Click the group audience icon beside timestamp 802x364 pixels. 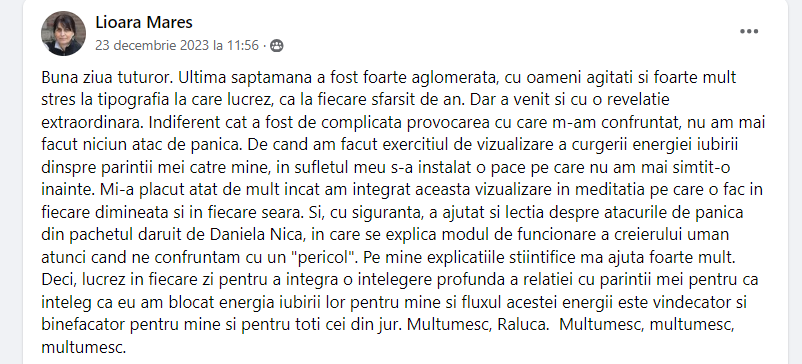(x=276, y=46)
